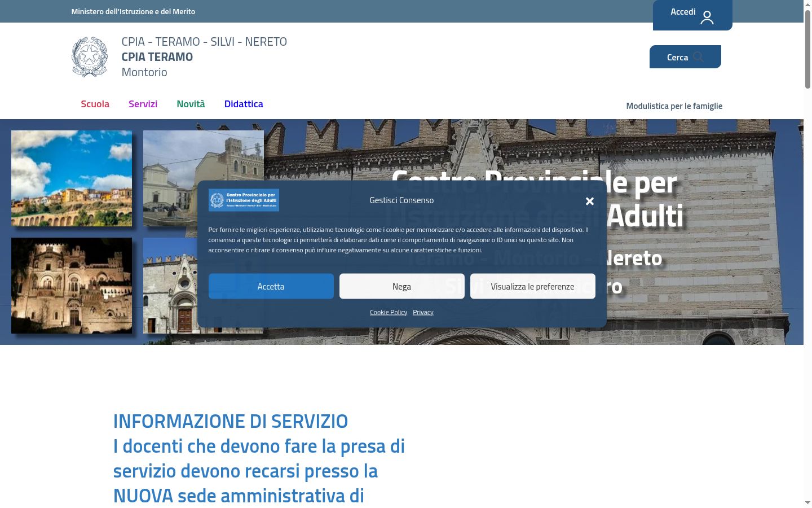Viewport: 812px width, 508px height.
Task: Accept cookies with the Accetta button
Action: click(271, 286)
